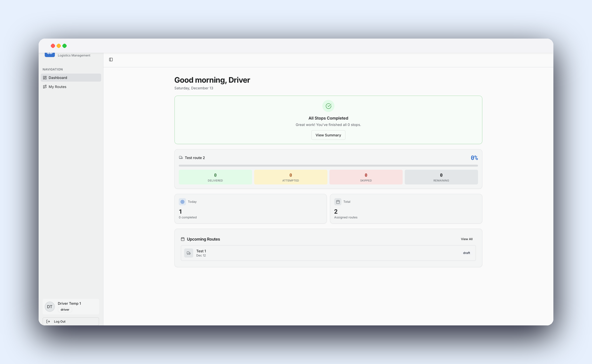The height and width of the screenshot is (364, 592).
Task: Click the driver role badge
Action: (x=65, y=310)
